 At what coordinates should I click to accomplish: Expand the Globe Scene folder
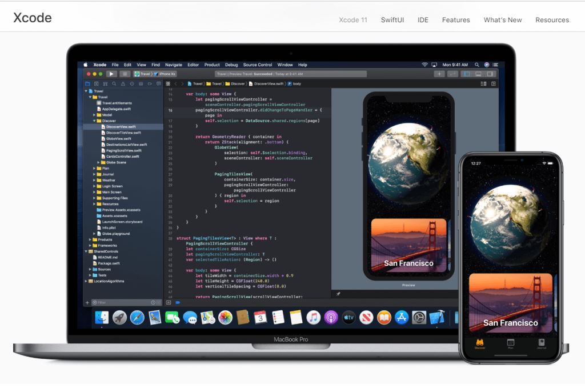(98, 162)
